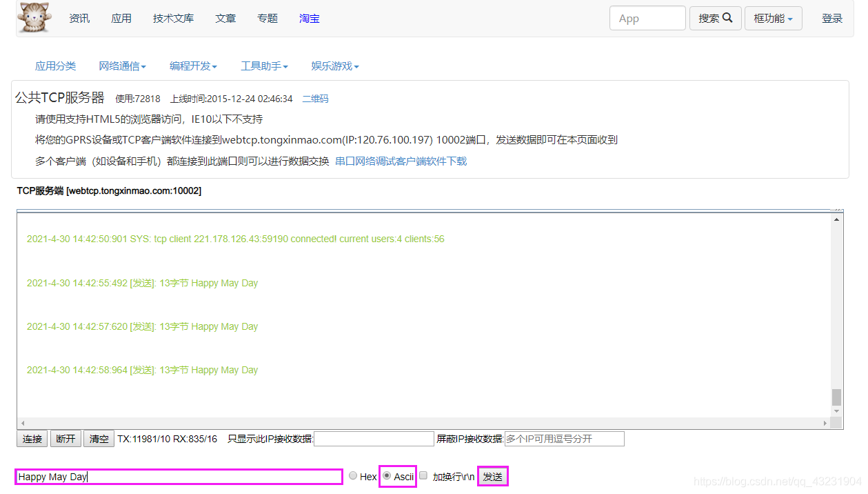Expand the 编程开发 dropdown
This screenshot has height=494, width=868.
193,66
